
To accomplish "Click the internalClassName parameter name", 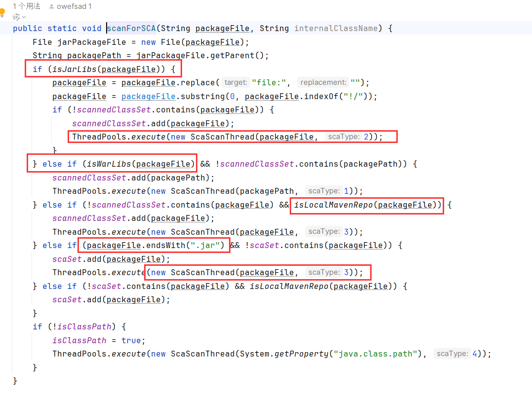I will (x=336, y=29).
